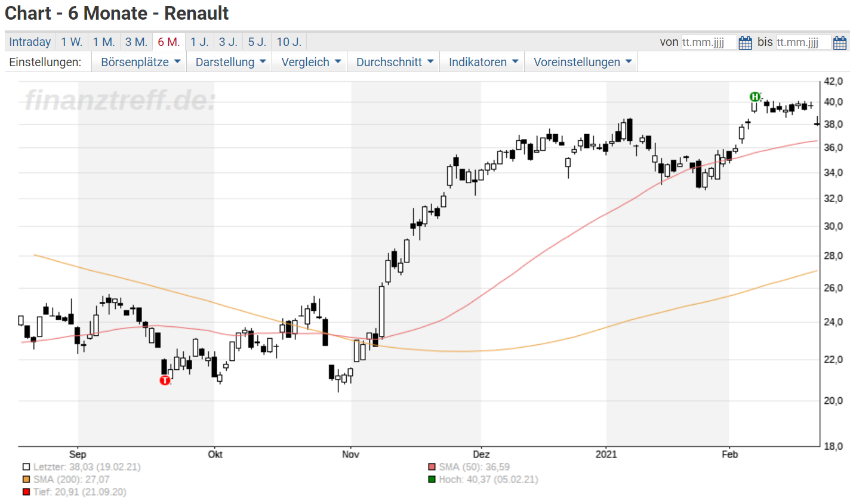This screenshot has width=850, height=504.
Task: Click the 'Letzter: 38,03 (19.02.21)' legend text
Action: (87, 467)
